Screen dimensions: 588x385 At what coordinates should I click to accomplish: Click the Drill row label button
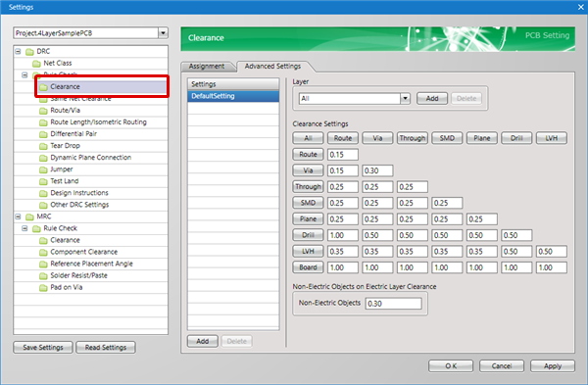click(x=308, y=235)
